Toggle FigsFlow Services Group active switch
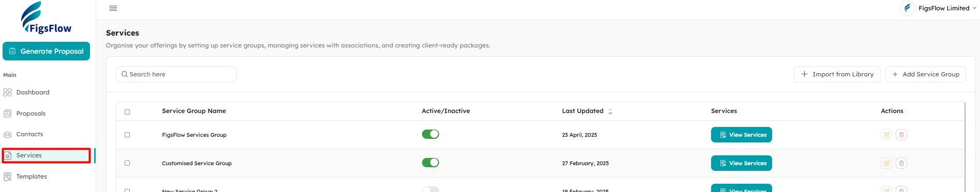Viewport: 980px width, 192px height. pos(430,134)
